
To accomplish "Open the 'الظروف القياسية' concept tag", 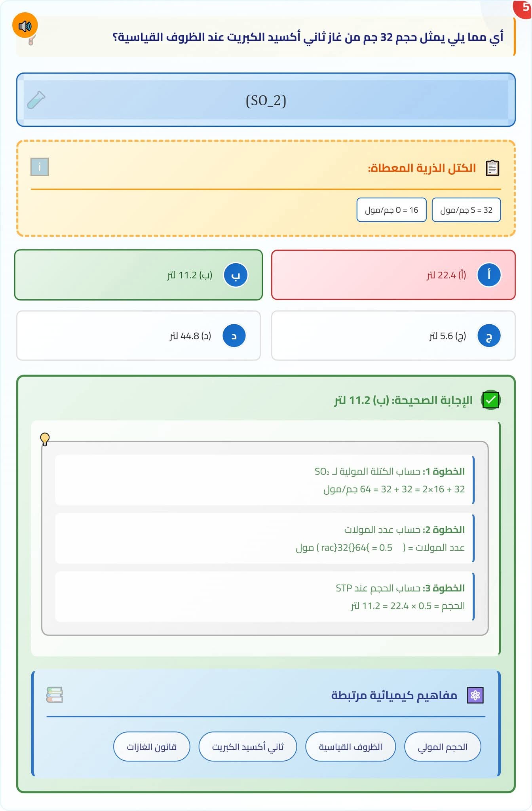I will click(x=350, y=746).
